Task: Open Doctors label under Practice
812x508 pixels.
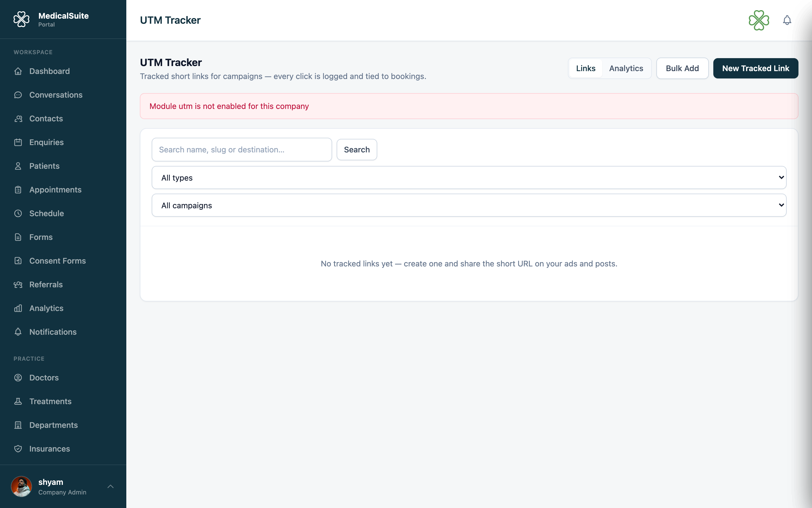Action: pos(44,378)
